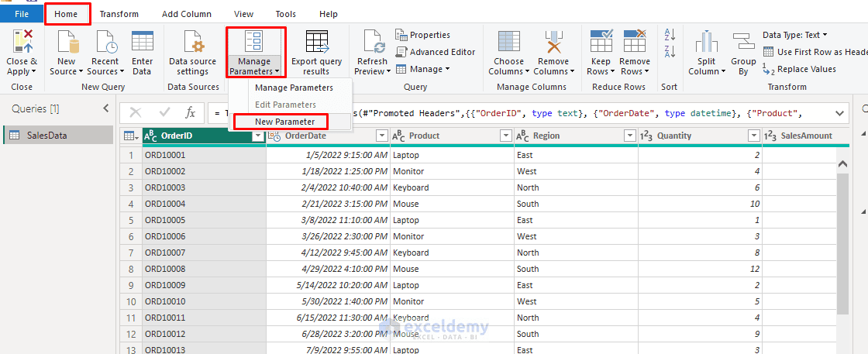
Task: Click the Remove Rows icon
Action: [635, 42]
